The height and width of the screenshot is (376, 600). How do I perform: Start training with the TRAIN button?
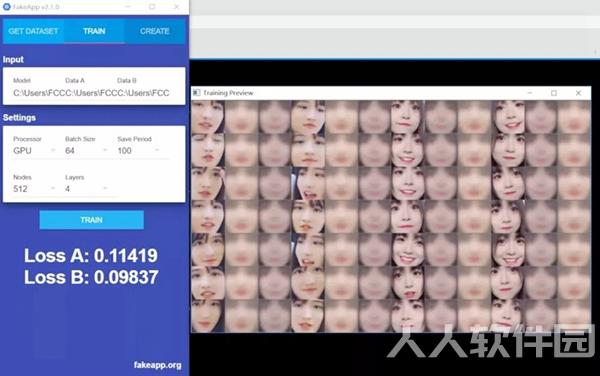click(91, 220)
